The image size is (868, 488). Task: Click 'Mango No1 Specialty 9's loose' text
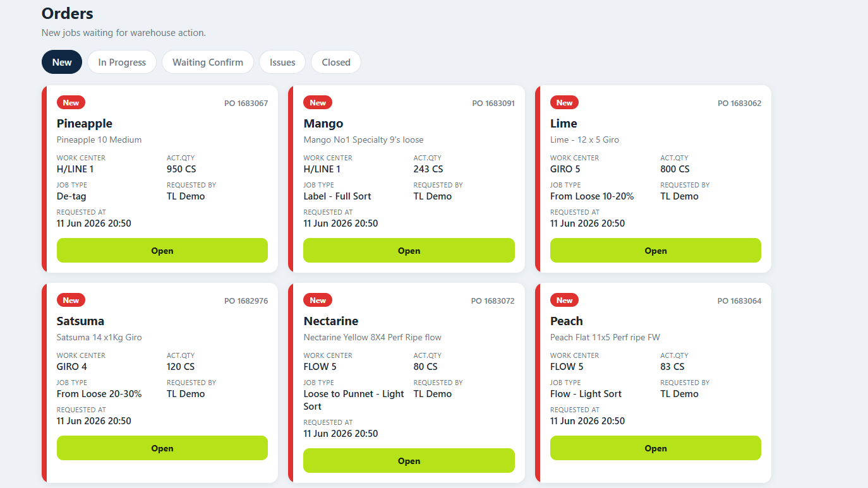[x=363, y=140]
